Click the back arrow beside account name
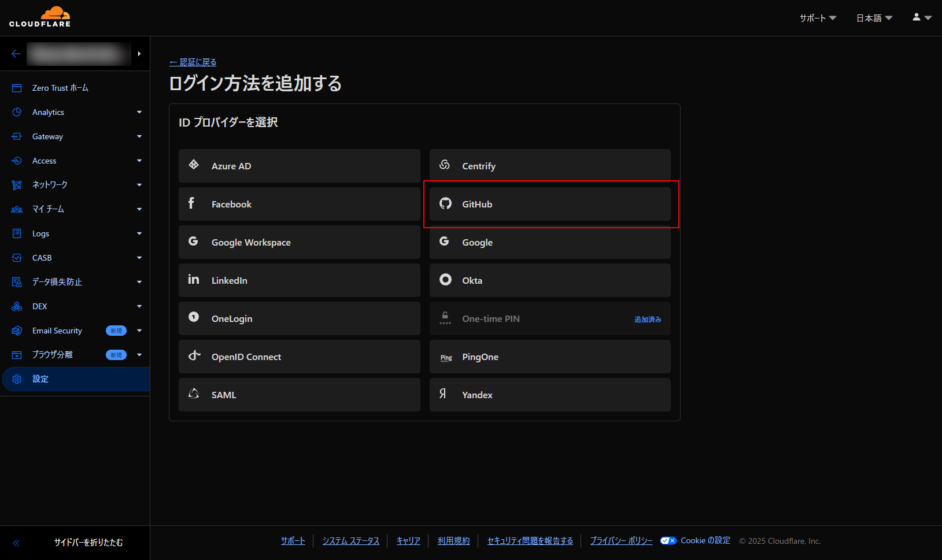The height and width of the screenshot is (560, 942). pos(16,54)
